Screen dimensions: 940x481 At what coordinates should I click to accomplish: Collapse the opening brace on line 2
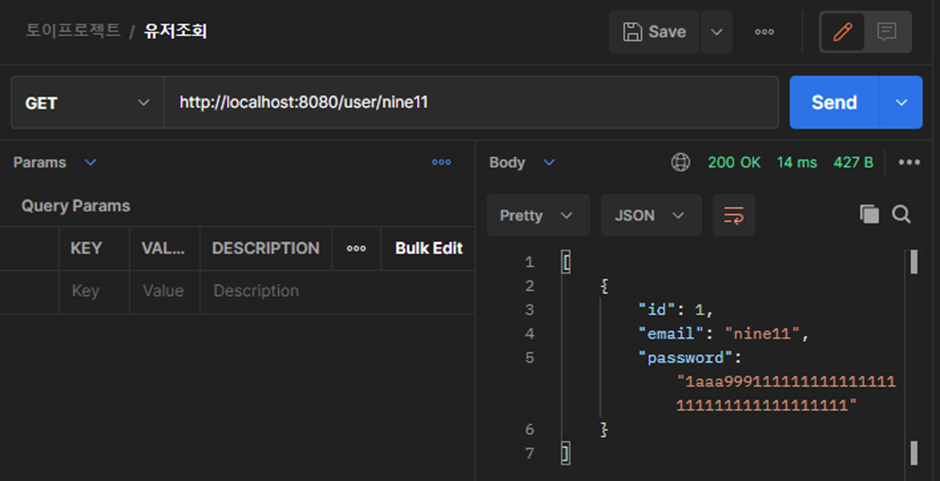(x=604, y=286)
